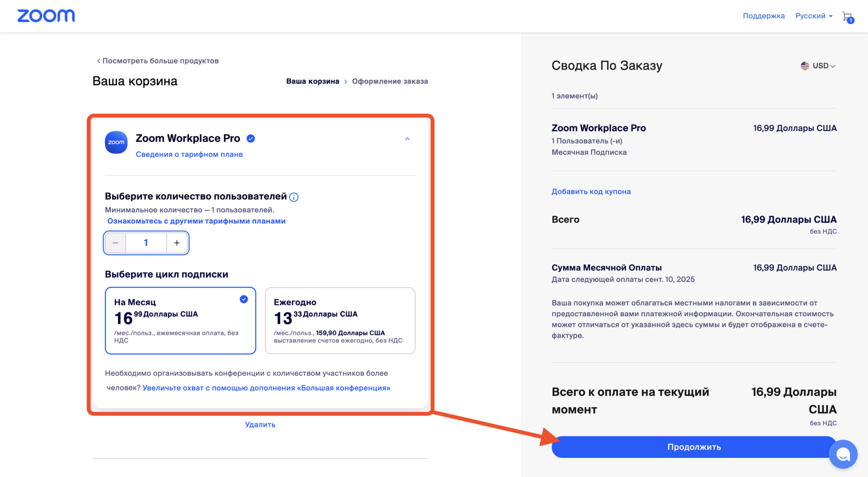Click the Zoom Workplace Pro product logo

click(x=116, y=142)
